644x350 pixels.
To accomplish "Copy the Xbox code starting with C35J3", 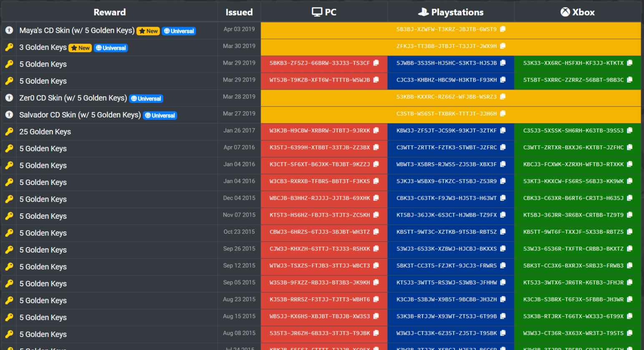I will (x=630, y=130).
